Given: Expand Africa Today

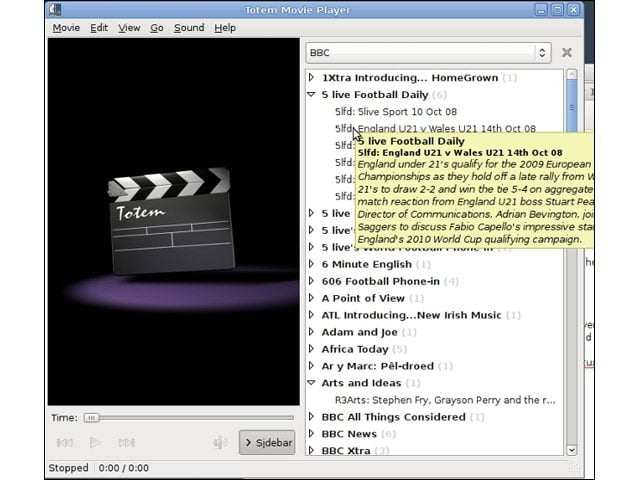Looking at the screenshot, I should coord(311,349).
